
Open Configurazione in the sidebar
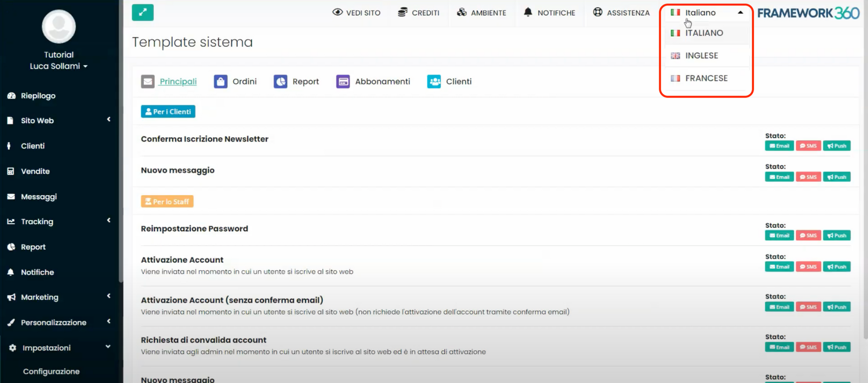51,371
